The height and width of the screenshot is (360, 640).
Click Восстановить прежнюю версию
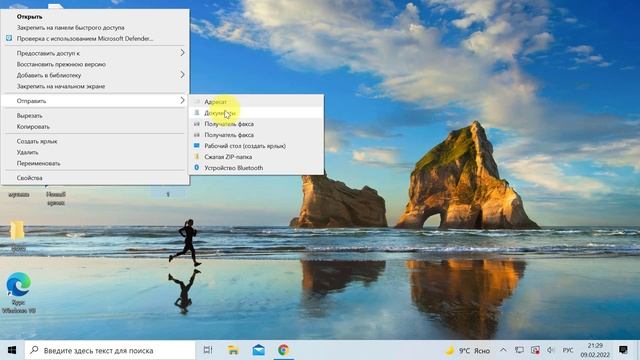click(61, 64)
